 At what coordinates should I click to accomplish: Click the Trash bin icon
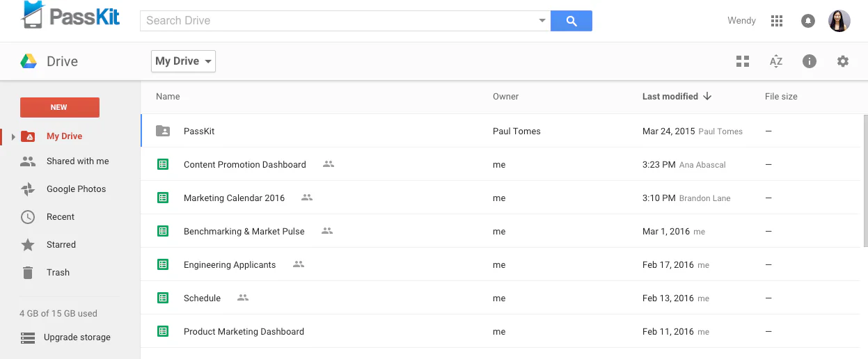point(28,273)
